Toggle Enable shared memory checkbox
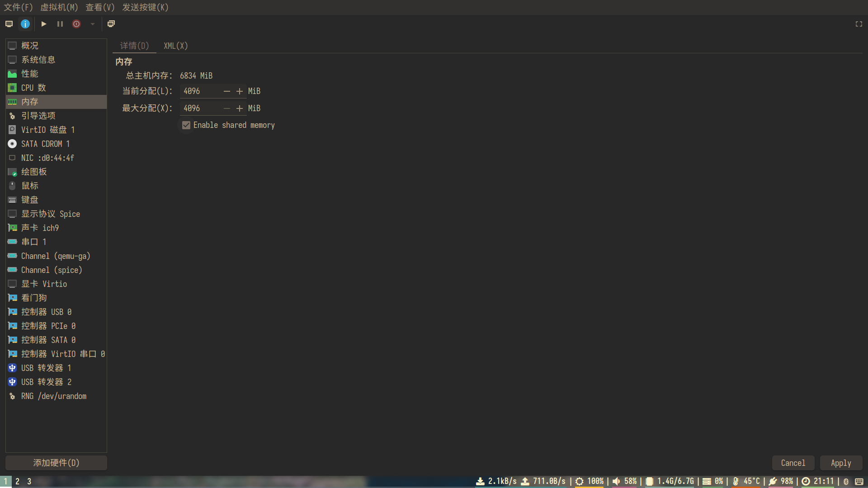This screenshot has width=868, height=488. tap(186, 125)
